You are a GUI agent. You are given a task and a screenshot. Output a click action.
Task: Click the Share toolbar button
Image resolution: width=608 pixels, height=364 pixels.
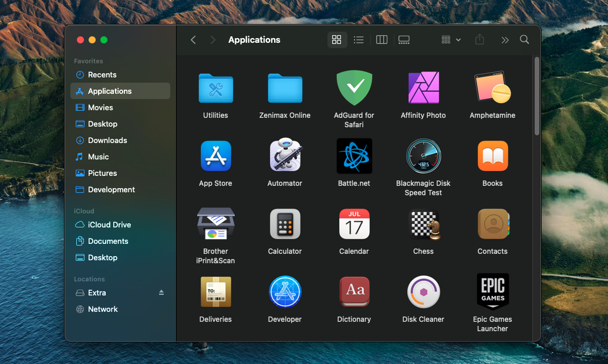click(479, 39)
